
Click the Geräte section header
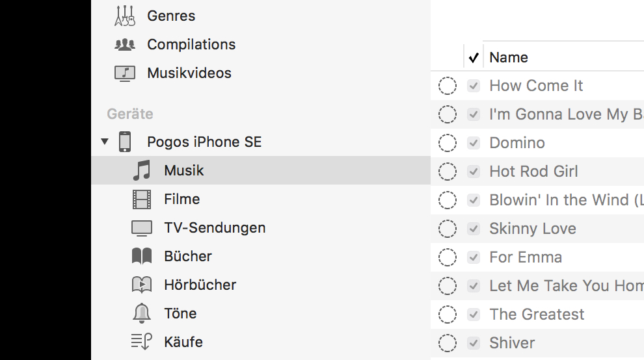tap(130, 114)
